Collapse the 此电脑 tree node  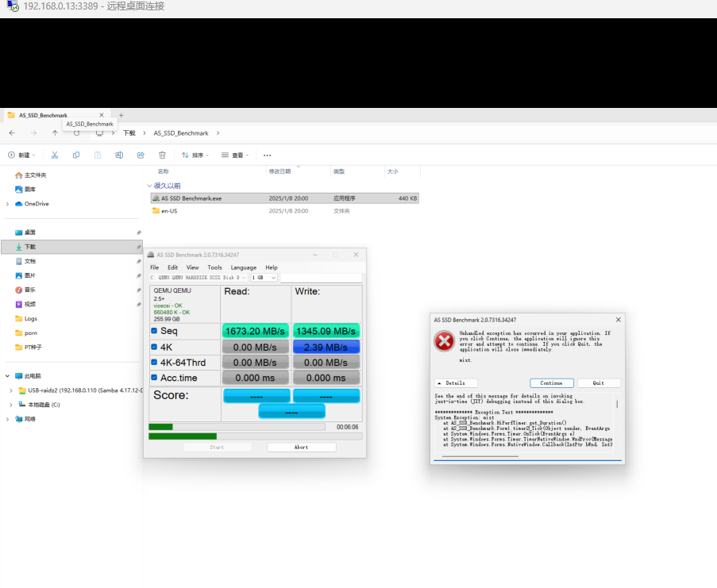click(7, 376)
